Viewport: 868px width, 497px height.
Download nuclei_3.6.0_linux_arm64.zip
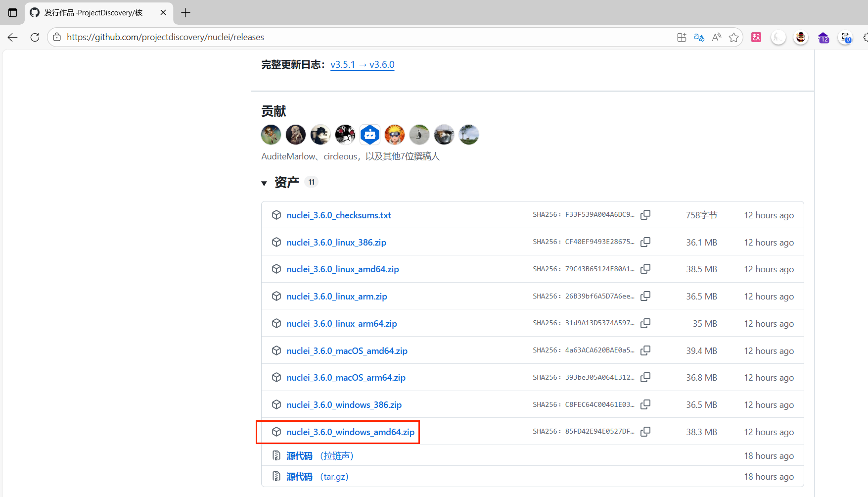(x=342, y=324)
